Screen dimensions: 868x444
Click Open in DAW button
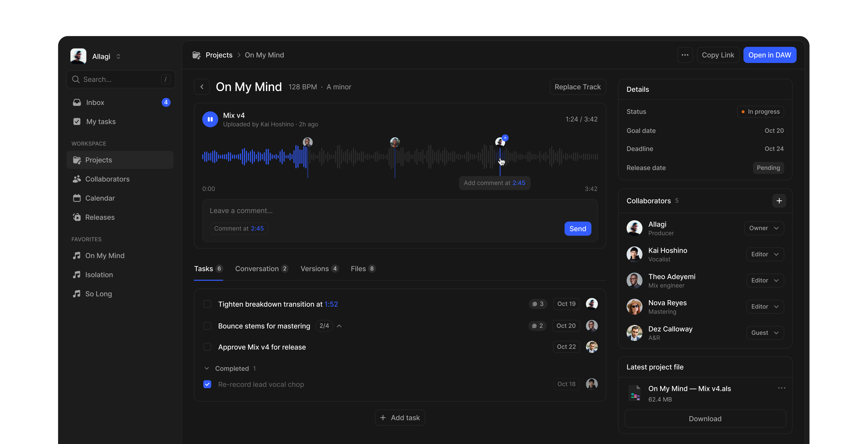pyautogui.click(x=770, y=55)
